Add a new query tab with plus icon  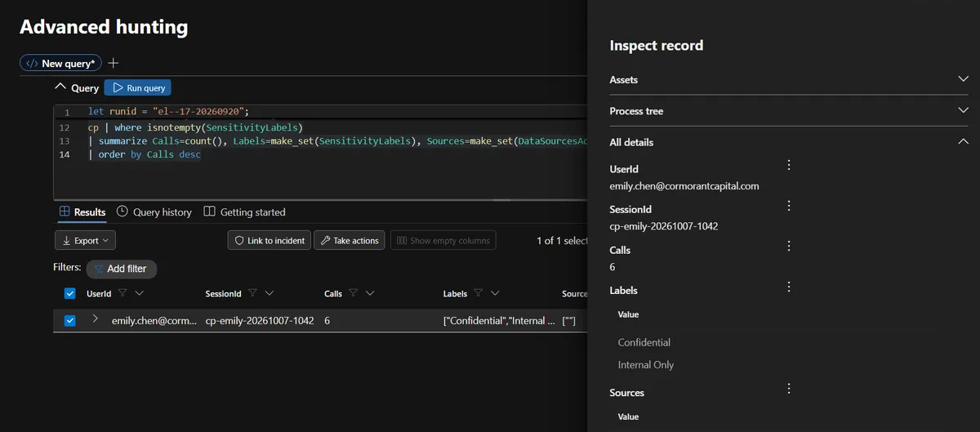point(114,63)
